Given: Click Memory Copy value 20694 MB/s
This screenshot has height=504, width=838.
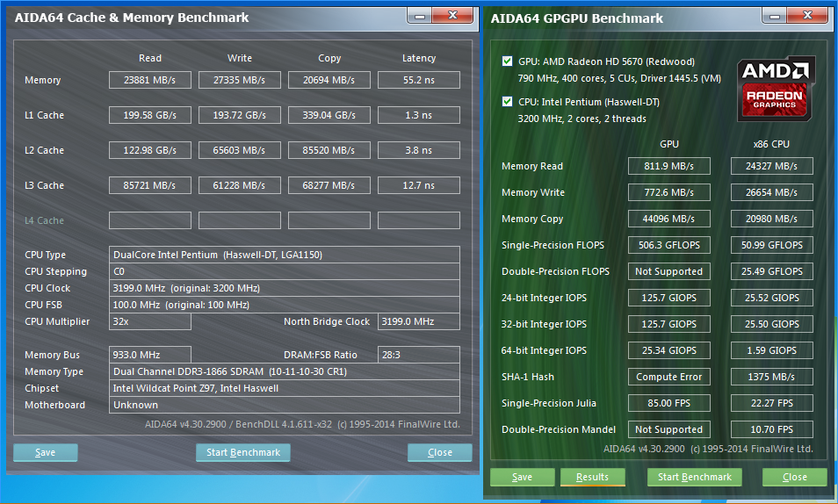Looking at the screenshot, I should coord(329,80).
